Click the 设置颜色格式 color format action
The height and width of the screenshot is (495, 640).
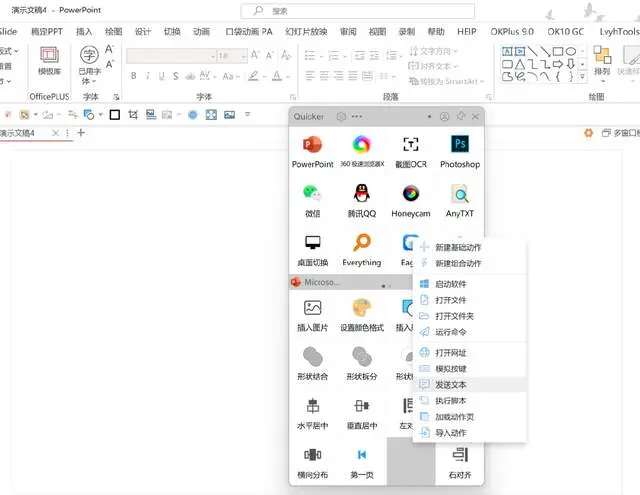point(362,315)
